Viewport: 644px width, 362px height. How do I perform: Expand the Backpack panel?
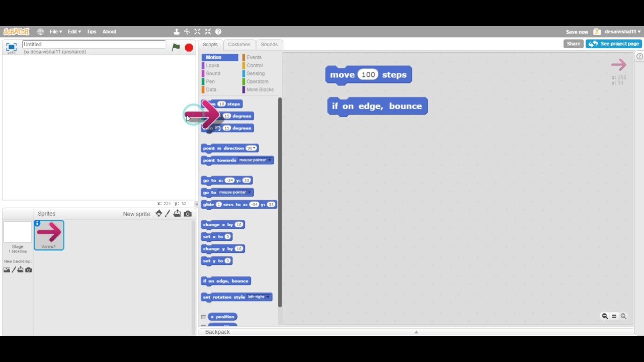click(416, 332)
